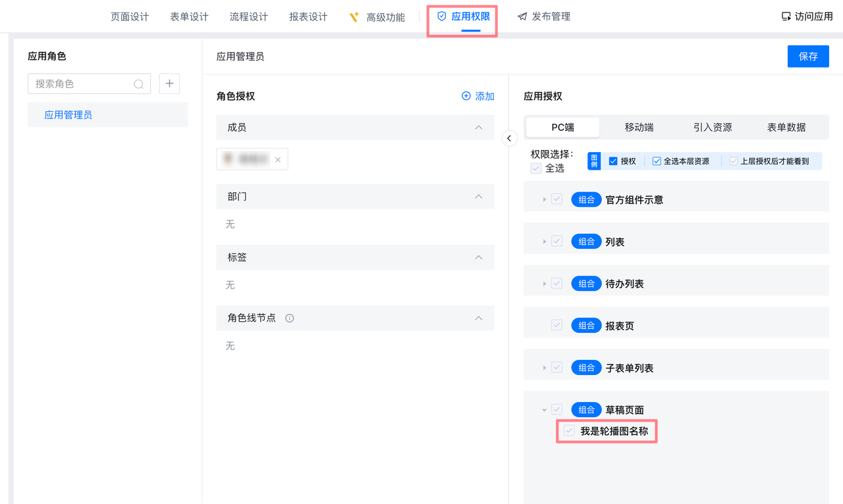
Task: Click the info icon beside 角色线节点
Action: [x=289, y=318]
